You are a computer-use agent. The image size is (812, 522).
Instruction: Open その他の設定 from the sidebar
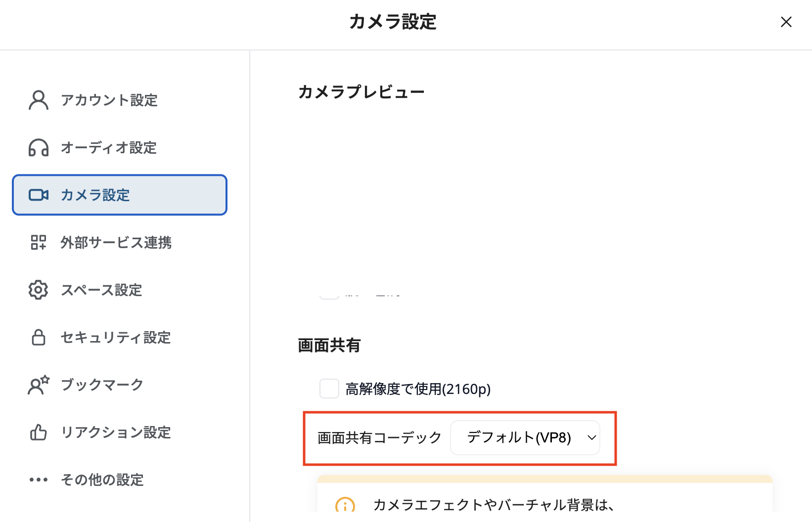pos(102,480)
